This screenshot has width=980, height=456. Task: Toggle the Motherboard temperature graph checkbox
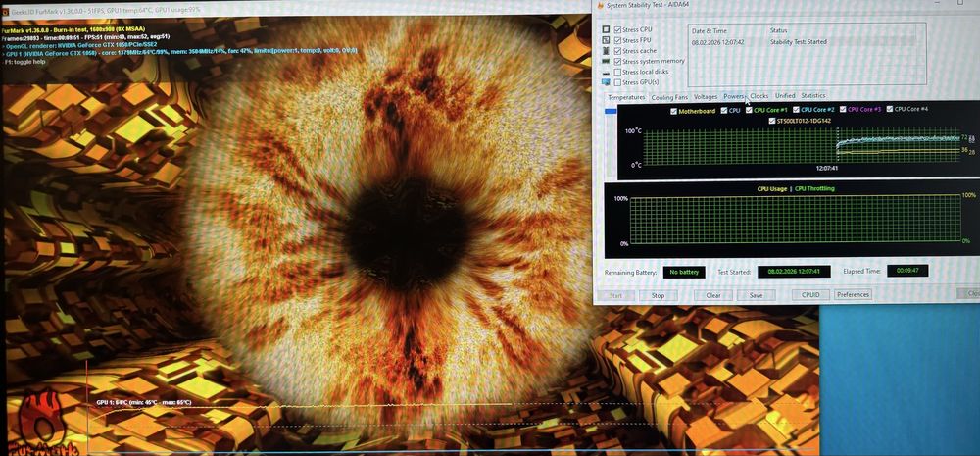click(673, 111)
